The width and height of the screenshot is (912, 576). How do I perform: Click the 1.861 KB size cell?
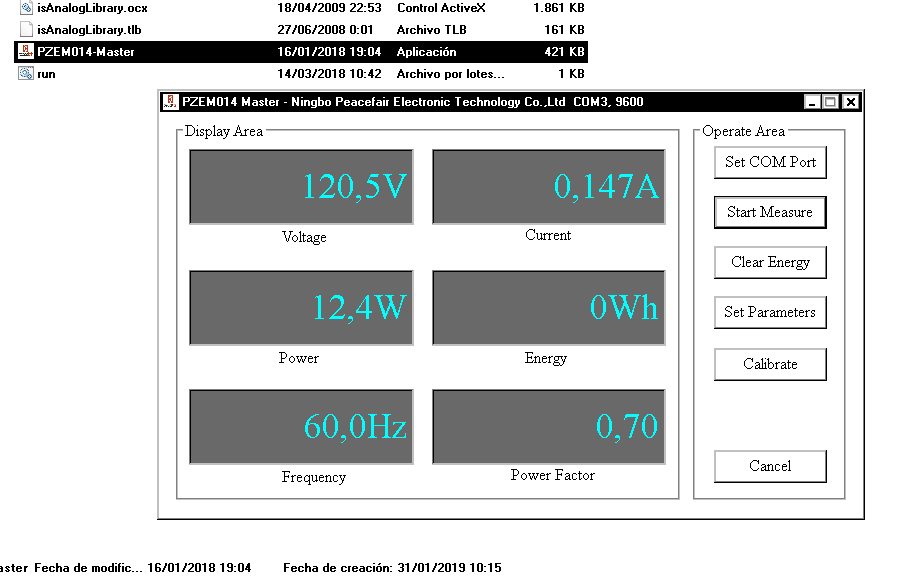(558, 8)
